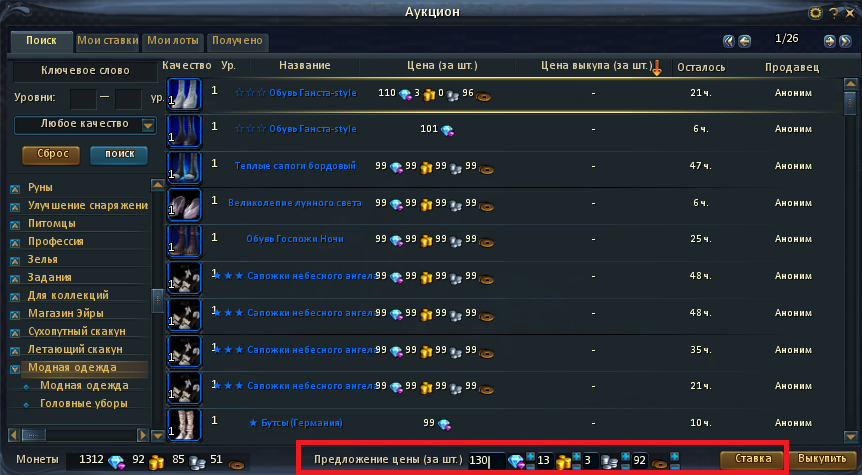Click the Бутсы (Германия) boots icon
This screenshot has width=862, height=475.
[x=184, y=425]
